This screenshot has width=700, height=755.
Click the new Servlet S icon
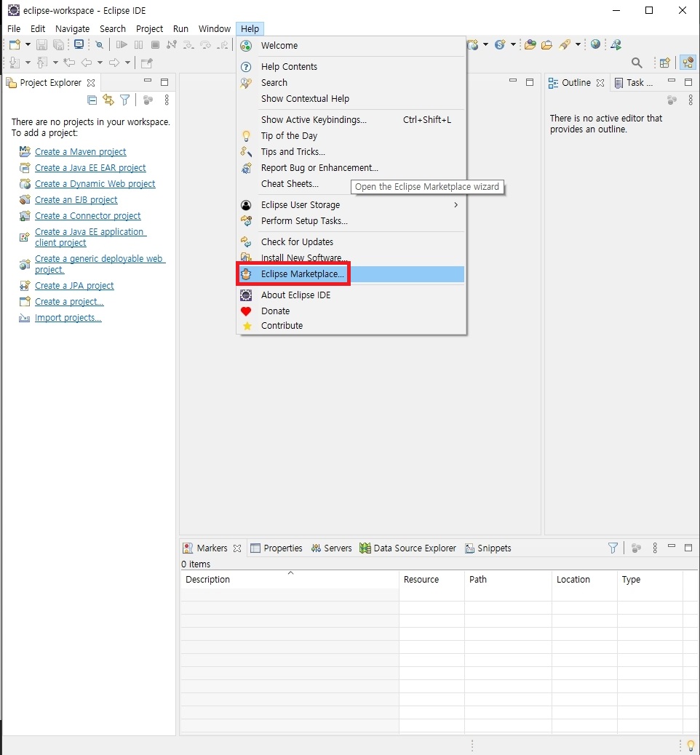coord(500,45)
